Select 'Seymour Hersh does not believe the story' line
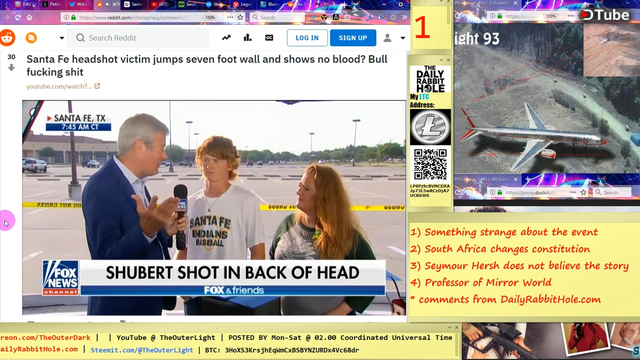 point(519,266)
